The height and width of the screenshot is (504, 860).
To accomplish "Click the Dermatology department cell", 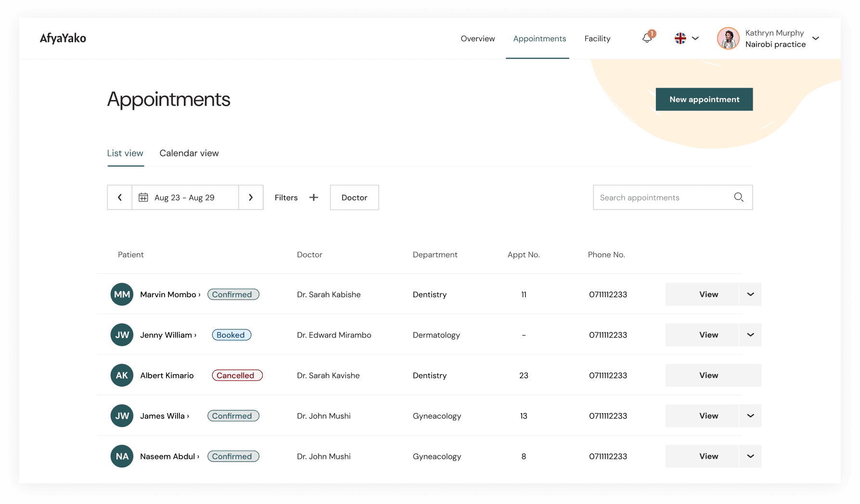I will pos(436,335).
